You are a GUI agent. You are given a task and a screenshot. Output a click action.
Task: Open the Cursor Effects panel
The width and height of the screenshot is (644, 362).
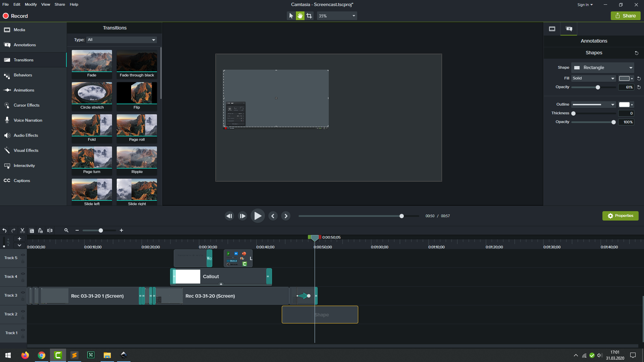(26, 105)
